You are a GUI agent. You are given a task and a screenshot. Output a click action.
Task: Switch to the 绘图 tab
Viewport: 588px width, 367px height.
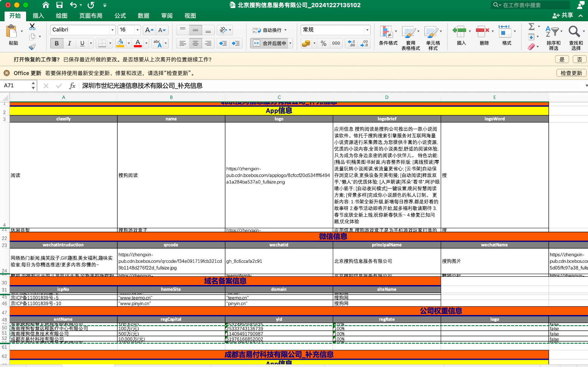62,16
